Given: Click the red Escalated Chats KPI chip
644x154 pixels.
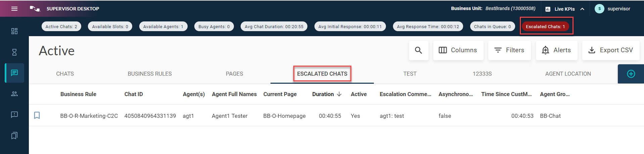Looking at the screenshot, I should coord(545,26).
